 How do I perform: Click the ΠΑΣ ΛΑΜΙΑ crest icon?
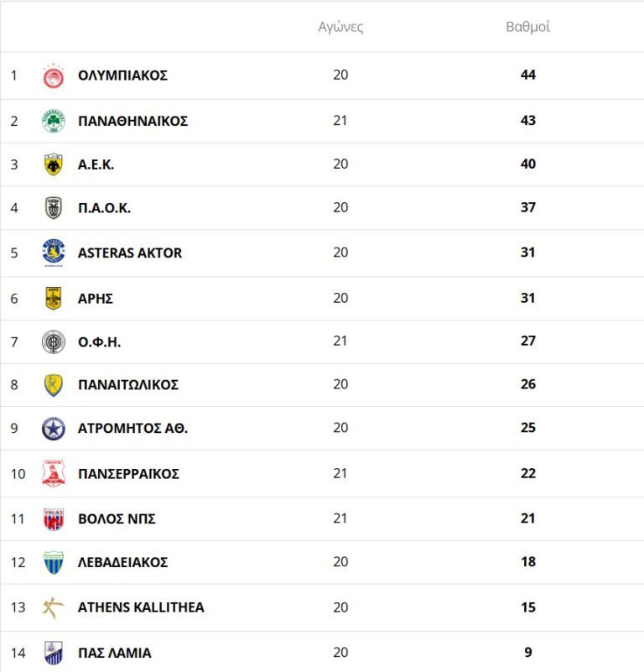tap(54, 653)
